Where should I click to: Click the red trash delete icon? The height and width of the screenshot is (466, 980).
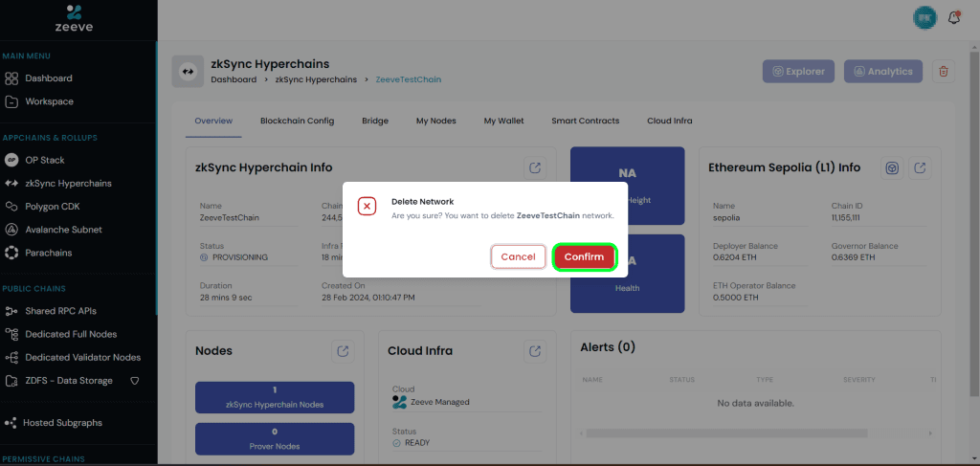[x=944, y=71]
